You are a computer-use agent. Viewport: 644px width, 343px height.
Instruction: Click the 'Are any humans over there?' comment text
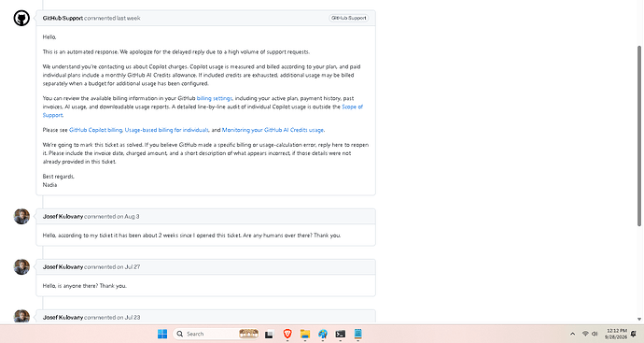(x=277, y=236)
